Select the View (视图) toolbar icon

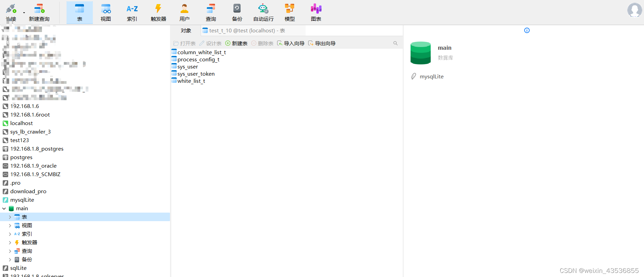(106, 12)
